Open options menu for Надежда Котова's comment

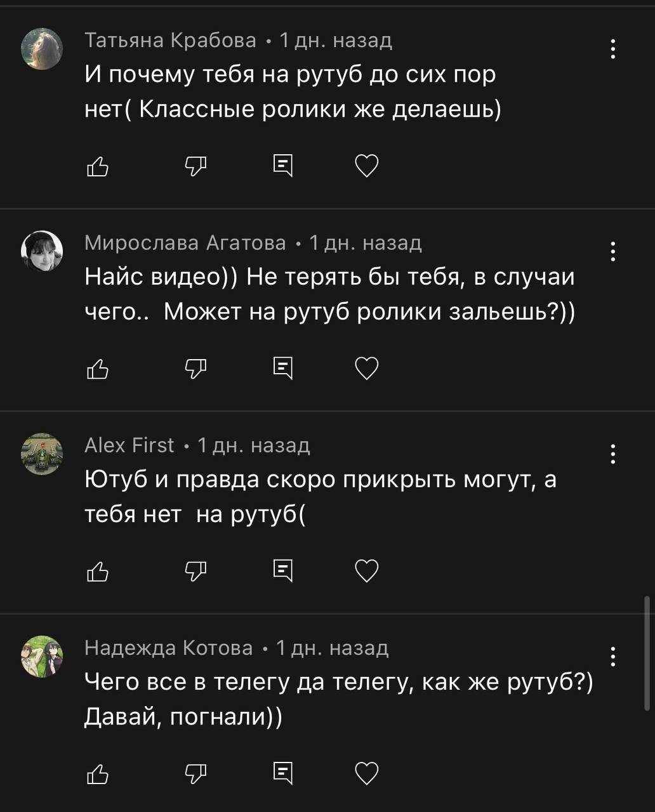pos(612,656)
